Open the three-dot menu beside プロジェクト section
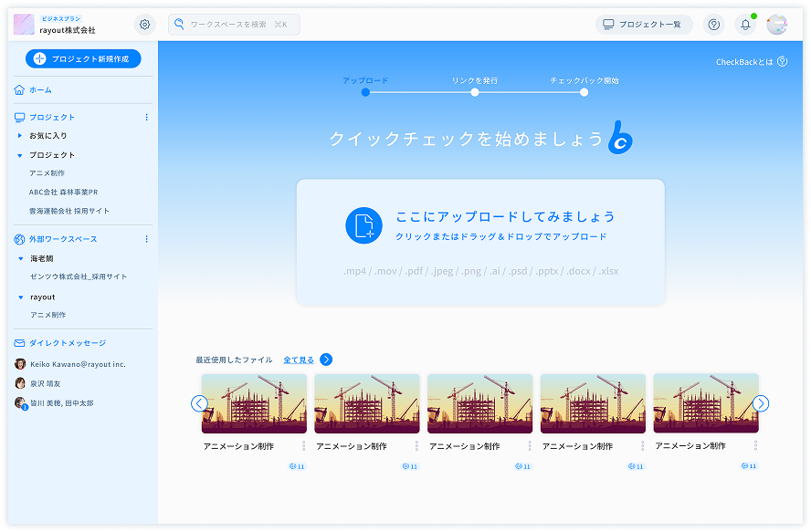Viewport: 811px width, 532px height. click(146, 118)
